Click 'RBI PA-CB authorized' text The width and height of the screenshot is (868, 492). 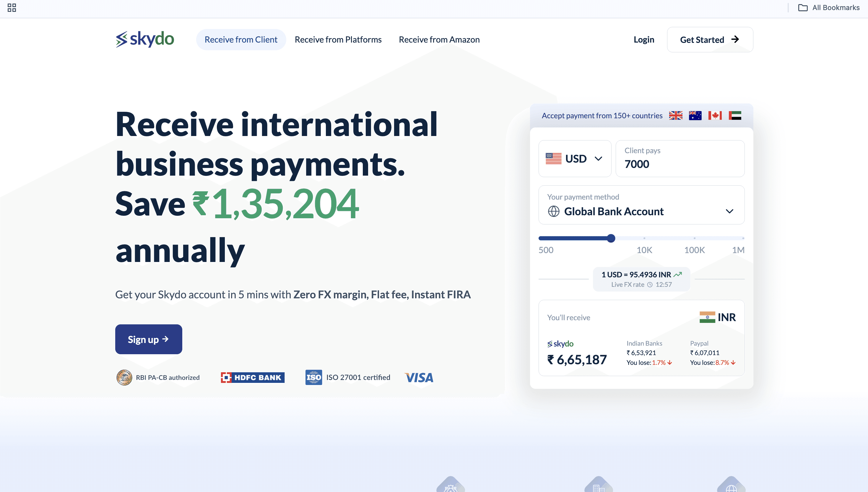tap(168, 378)
